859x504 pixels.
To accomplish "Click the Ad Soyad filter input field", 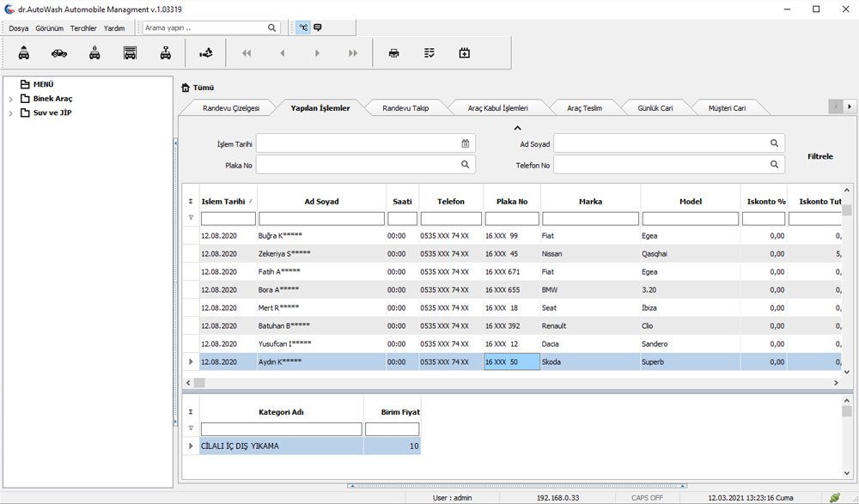I will tap(321, 219).
